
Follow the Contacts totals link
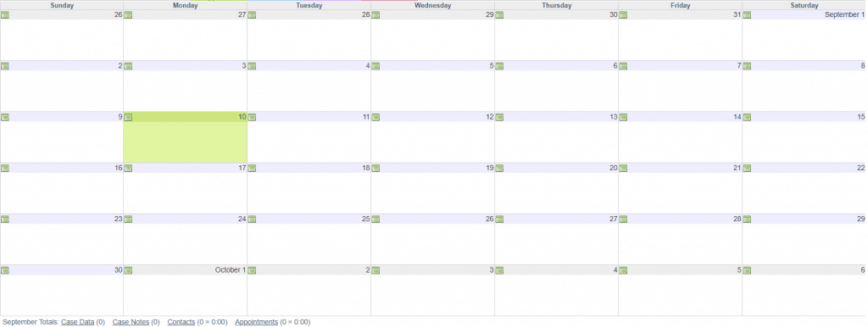[x=181, y=322]
